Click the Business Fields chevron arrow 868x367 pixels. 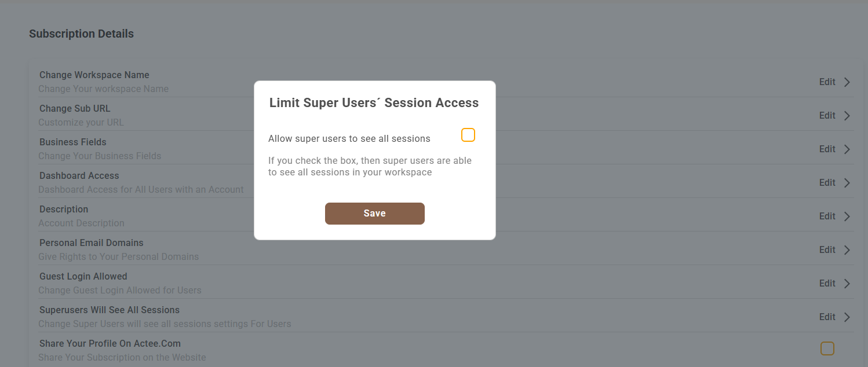click(847, 149)
